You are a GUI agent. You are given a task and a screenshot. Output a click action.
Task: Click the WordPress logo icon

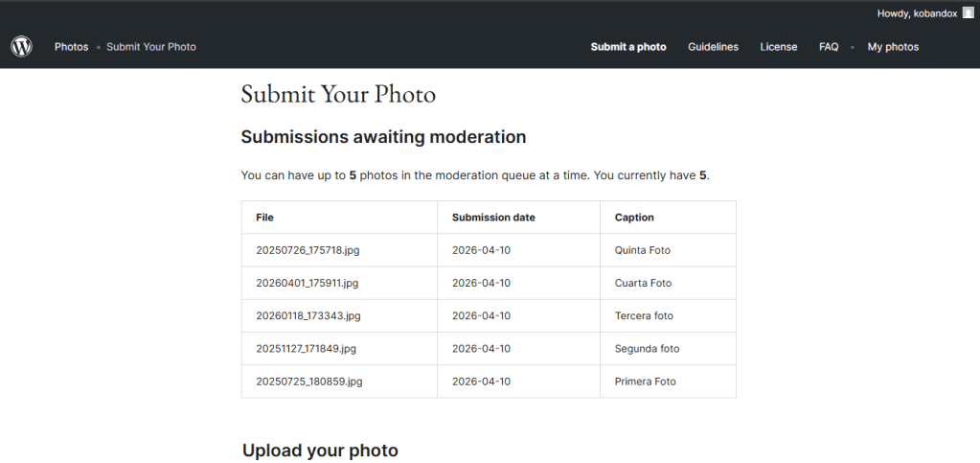pos(21,46)
